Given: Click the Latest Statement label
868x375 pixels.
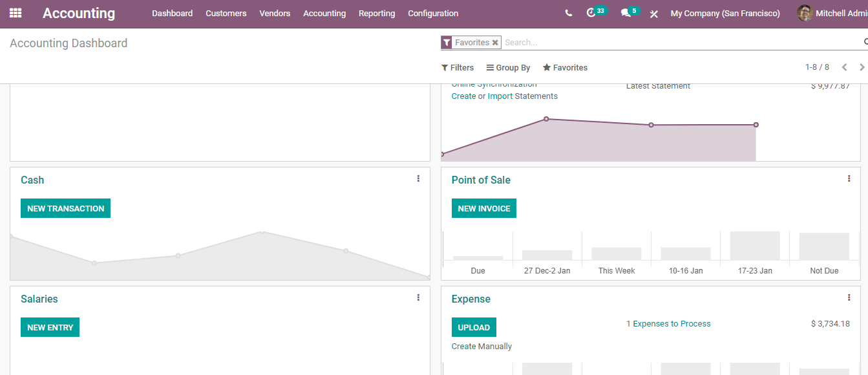Looking at the screenshot, I should [x=658, y=86].
